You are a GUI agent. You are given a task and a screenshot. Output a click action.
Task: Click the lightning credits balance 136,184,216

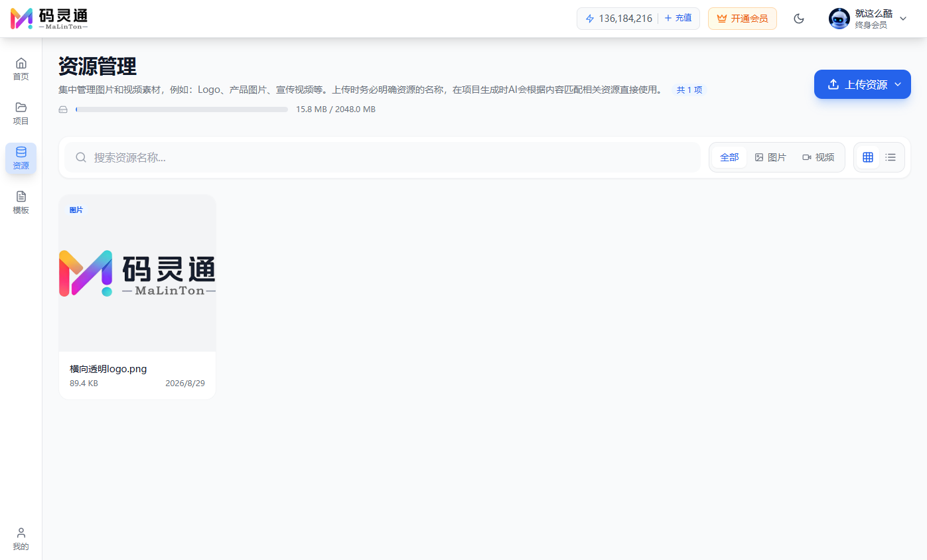click(618, 19)
